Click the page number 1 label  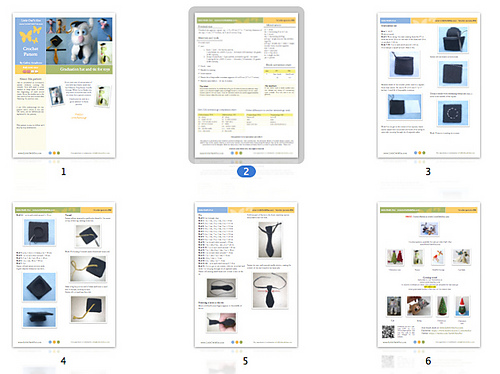tap(63, 172)
